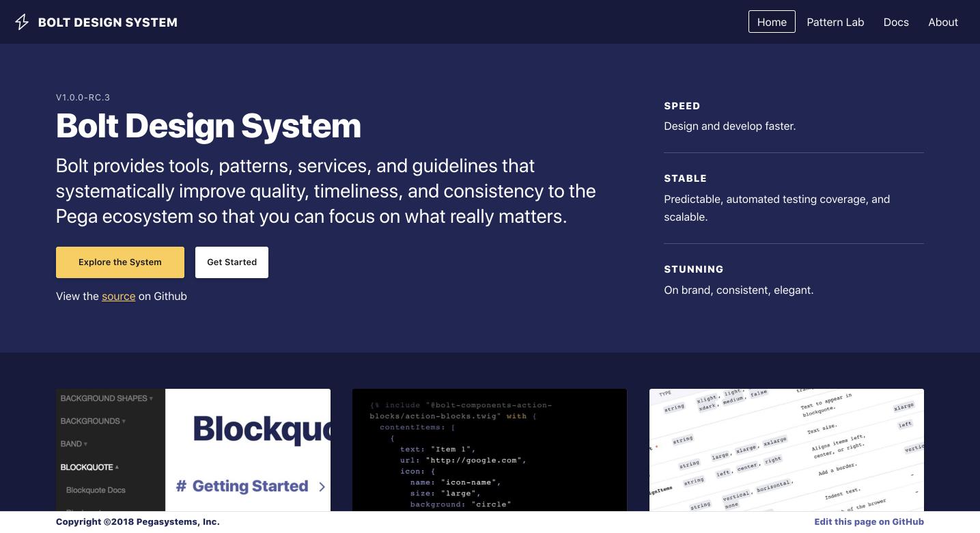Image resolution: width=980 pixels, height=533 pixels.
Task: Follow the source link on Github
Action: [119, 297]
